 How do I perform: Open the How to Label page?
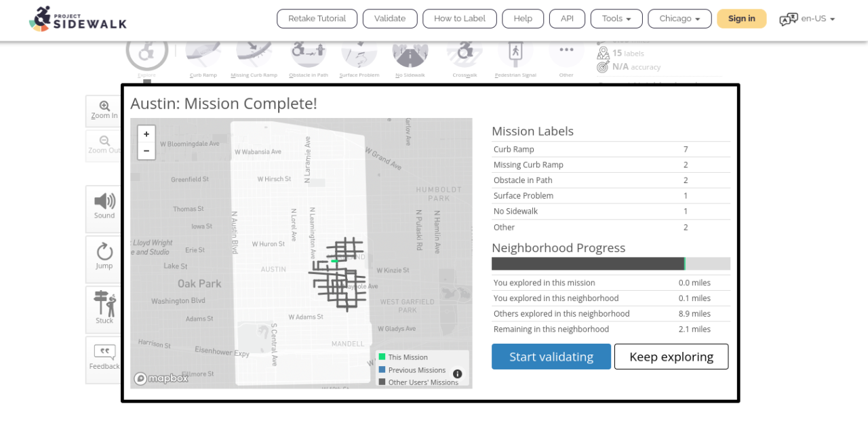click(460, 18)
